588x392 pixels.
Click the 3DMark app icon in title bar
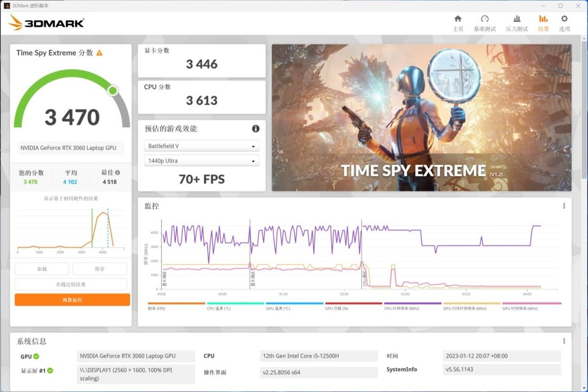point(7,6)
